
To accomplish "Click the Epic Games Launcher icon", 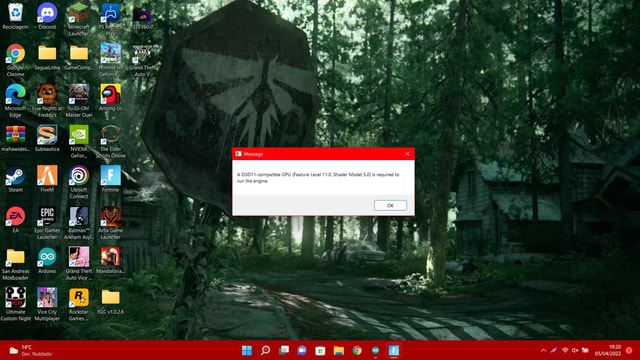I will [x=47, y=223].
